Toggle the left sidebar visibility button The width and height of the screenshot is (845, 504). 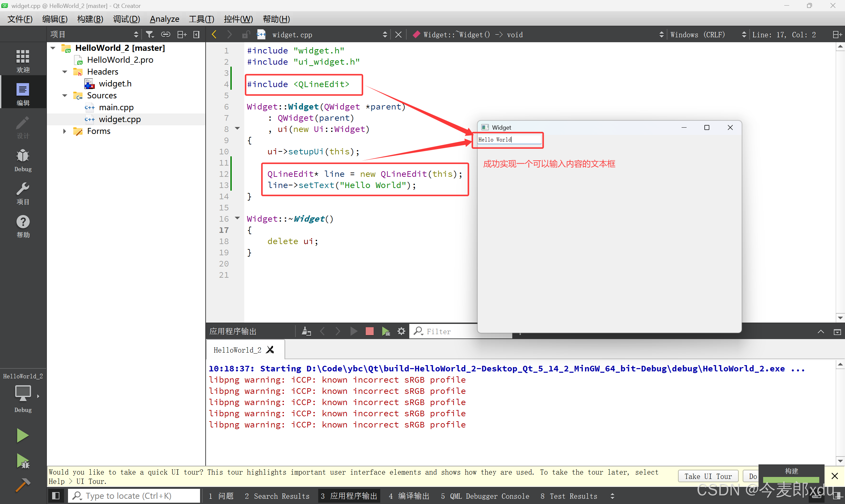click(56, 496)
